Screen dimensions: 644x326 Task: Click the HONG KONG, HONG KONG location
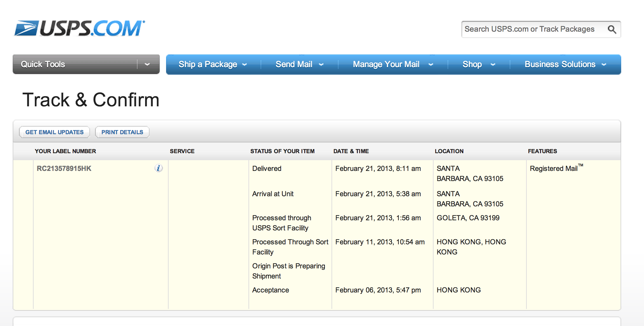[x=471, y=247]
